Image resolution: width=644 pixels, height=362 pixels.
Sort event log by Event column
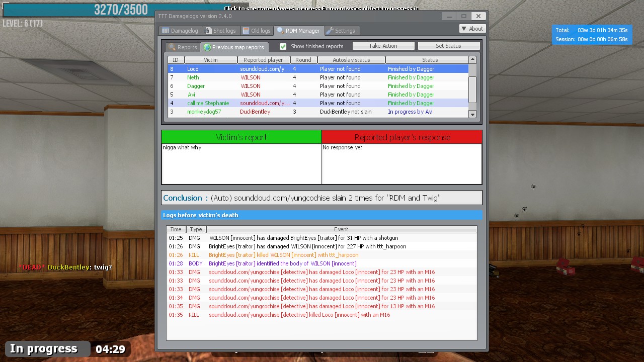(341, 229)
